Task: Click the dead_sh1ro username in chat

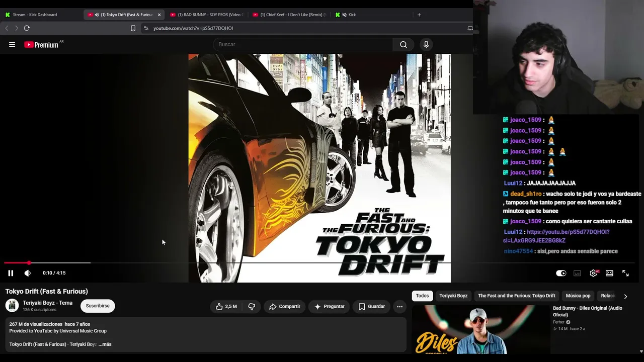Action: (526, 194)
